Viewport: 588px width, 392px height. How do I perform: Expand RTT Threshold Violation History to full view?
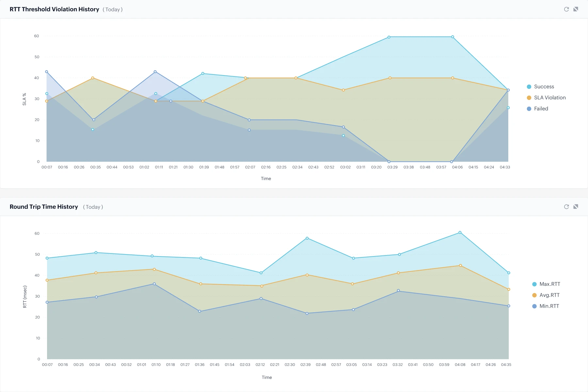[x=576, y=9]
